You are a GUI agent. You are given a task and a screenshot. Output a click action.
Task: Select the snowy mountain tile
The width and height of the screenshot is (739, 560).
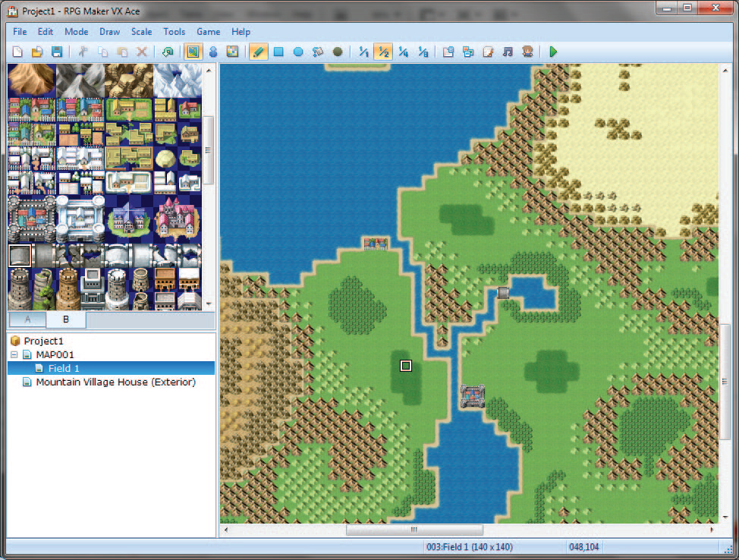178,80
